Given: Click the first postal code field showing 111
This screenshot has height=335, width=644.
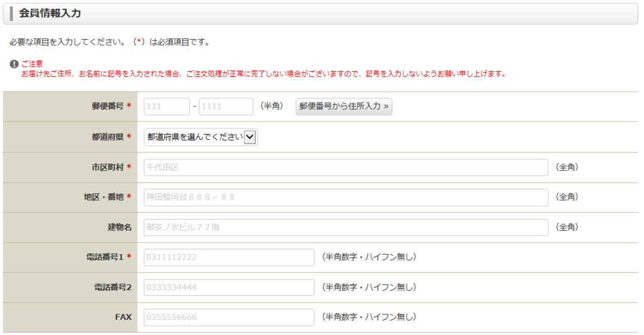Looking at the screenshot, I should click(x=167, y=106).
